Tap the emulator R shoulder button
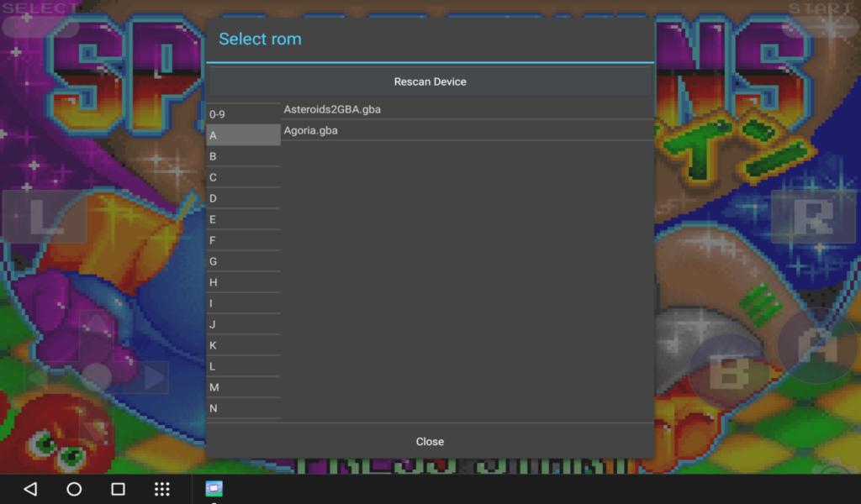This screenshot has width=861, height=504. coord(813,216)
